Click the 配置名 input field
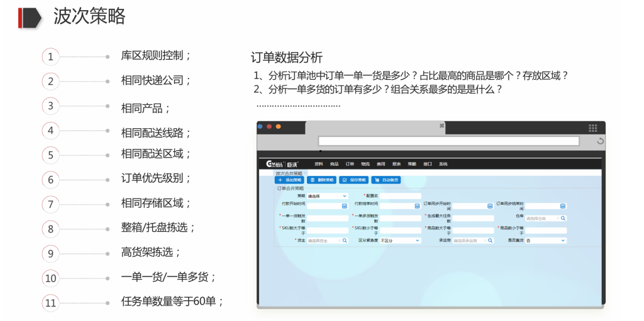 click(400, 196)
